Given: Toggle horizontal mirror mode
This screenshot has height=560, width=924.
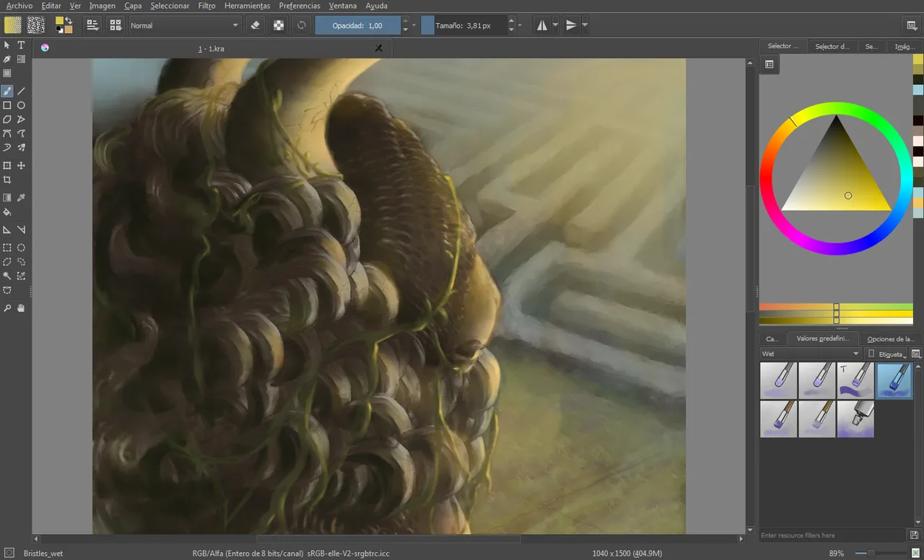Looking at the screenshot, I should (542, 25).
